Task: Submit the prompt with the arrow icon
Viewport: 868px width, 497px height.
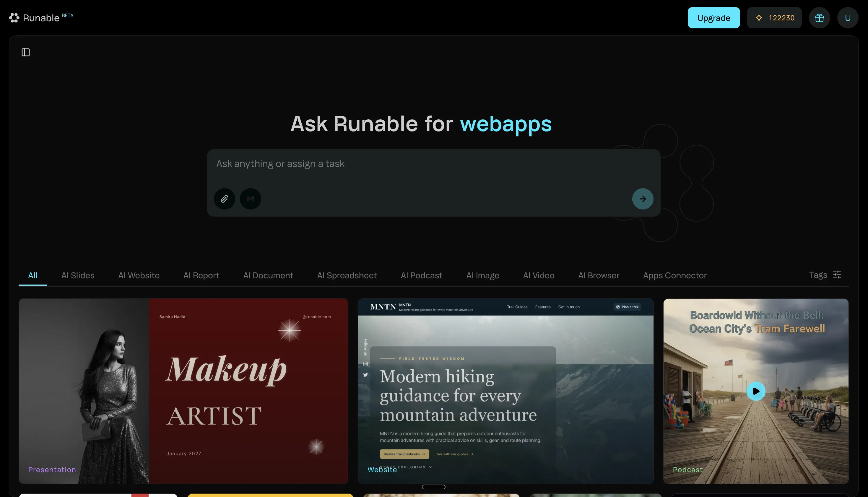Action: point(643,199)
